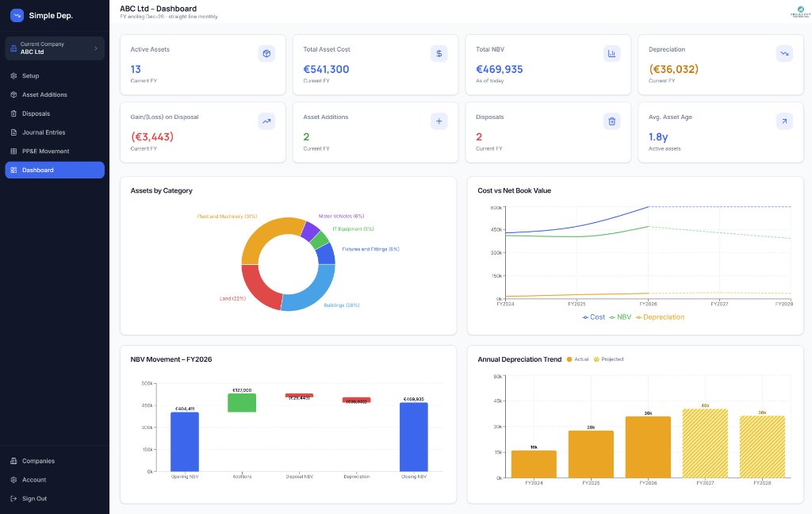The width and height of the screenshot is (812, 514).
Task: Click the Opening NBV blue bar
Action: (185, 442)
